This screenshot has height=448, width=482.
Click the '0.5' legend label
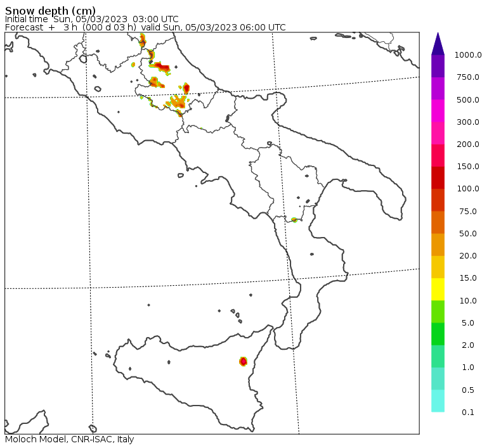tap(468, 390)
